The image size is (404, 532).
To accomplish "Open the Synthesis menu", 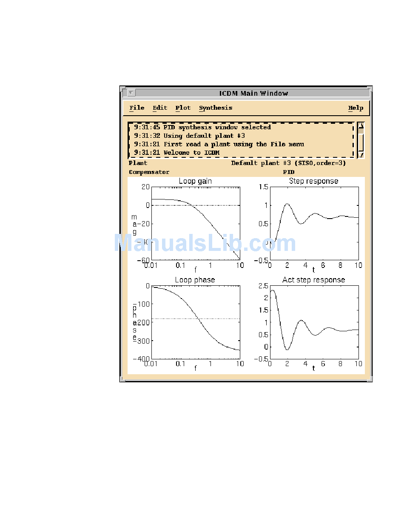I will [x=216, y=108].
